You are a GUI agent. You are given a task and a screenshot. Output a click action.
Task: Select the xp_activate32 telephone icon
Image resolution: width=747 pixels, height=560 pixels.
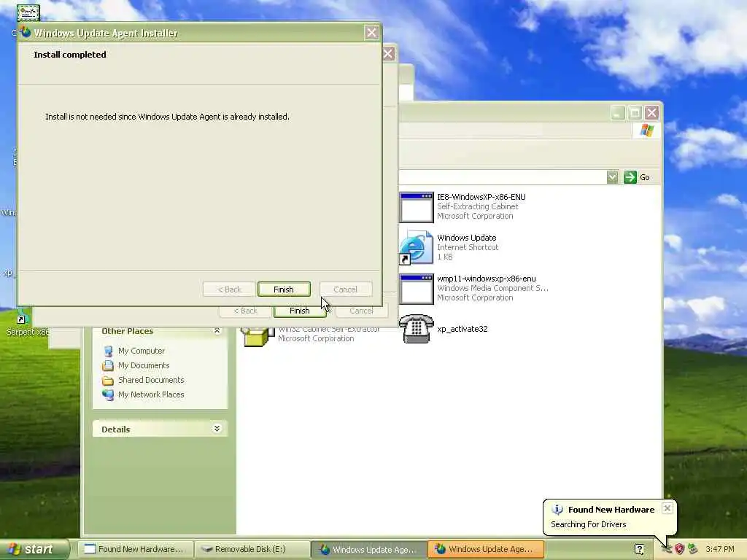coord(416,329)
